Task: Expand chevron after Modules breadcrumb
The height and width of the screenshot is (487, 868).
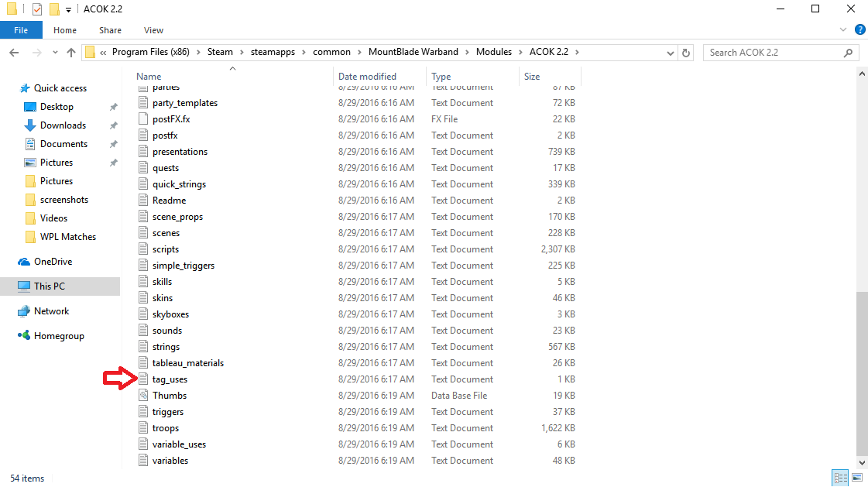Action: tap(520, 53)
